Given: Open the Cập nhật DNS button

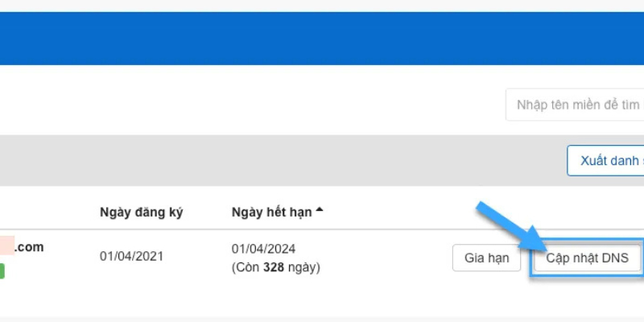Looking at the screenshot, I should click(587, 258).
